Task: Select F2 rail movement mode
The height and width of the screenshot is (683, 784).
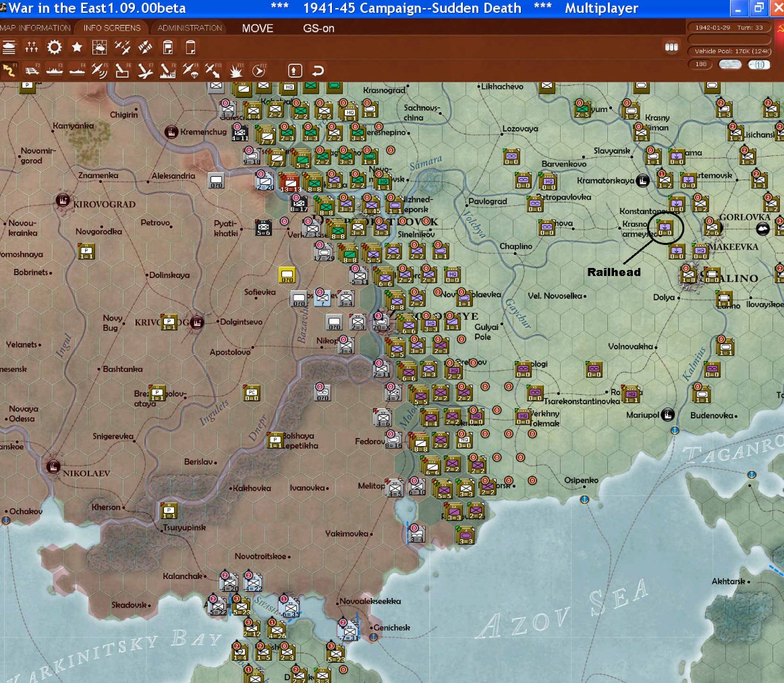Action: click(32, 70)
